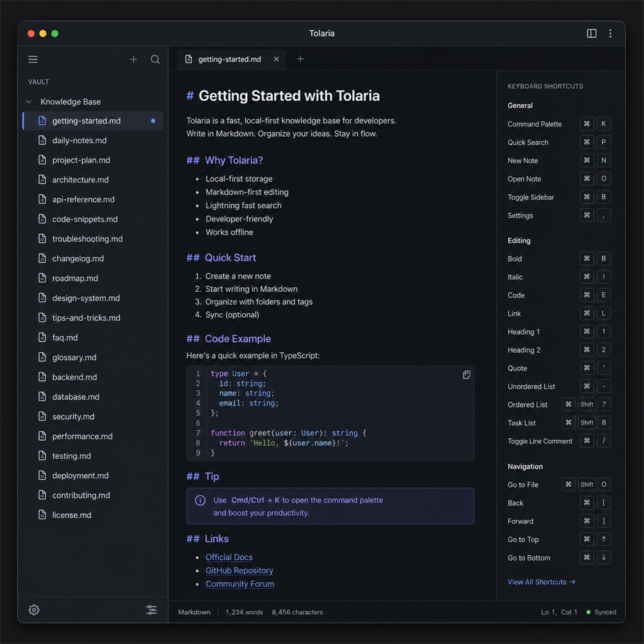Click the file icon beside faq.md
Image resolution: width=644 pixels, height=644 pixels.
(42, 338)
